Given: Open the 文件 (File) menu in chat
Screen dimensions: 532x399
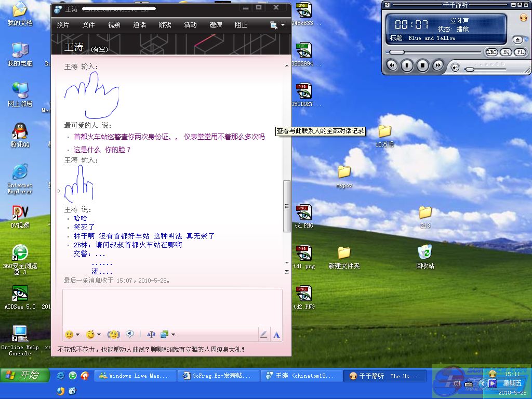Looking at the screenshot, I should 88,25.
